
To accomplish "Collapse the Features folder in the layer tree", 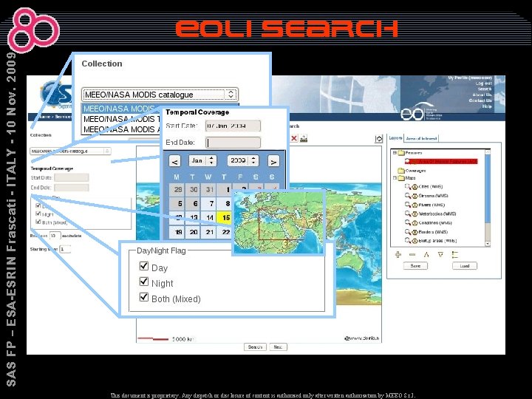I will [395, 153].
